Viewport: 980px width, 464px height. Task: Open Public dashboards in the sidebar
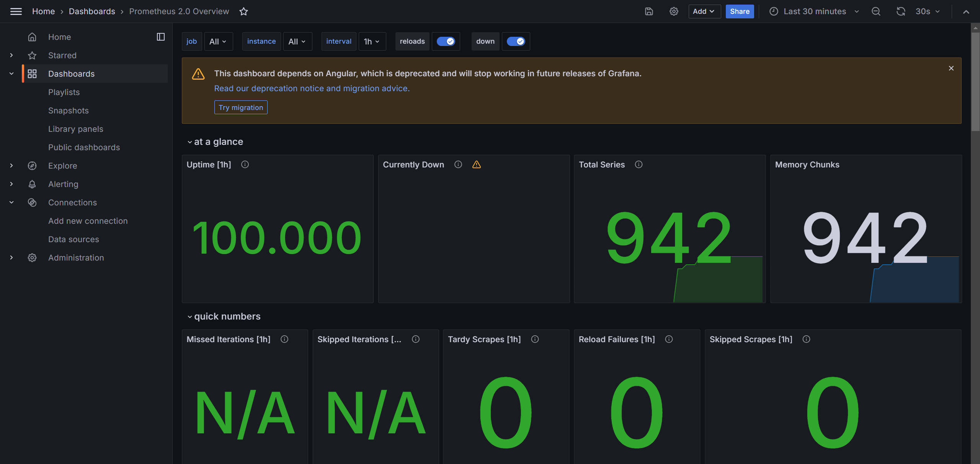point(84,147)
